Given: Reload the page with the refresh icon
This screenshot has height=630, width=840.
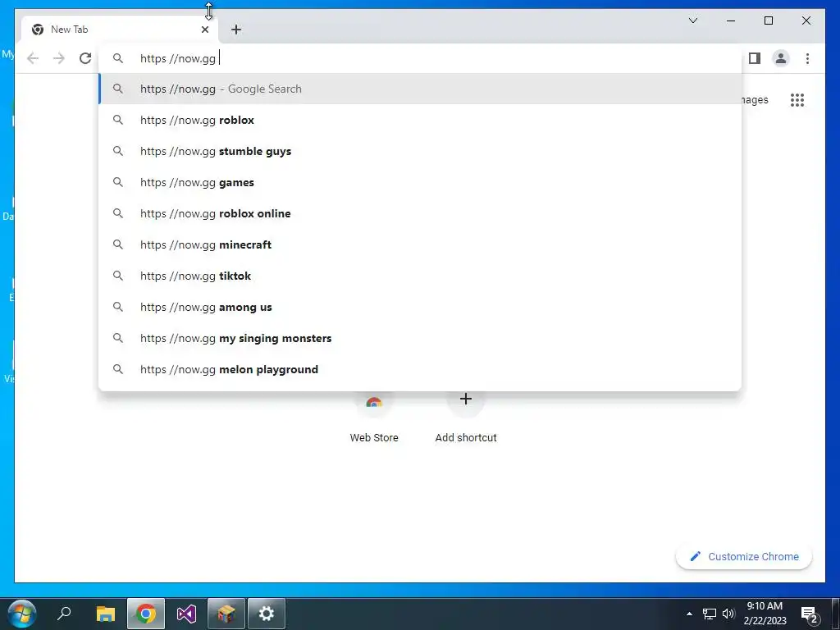Looking at the screenshot, I should pos(85,58).
